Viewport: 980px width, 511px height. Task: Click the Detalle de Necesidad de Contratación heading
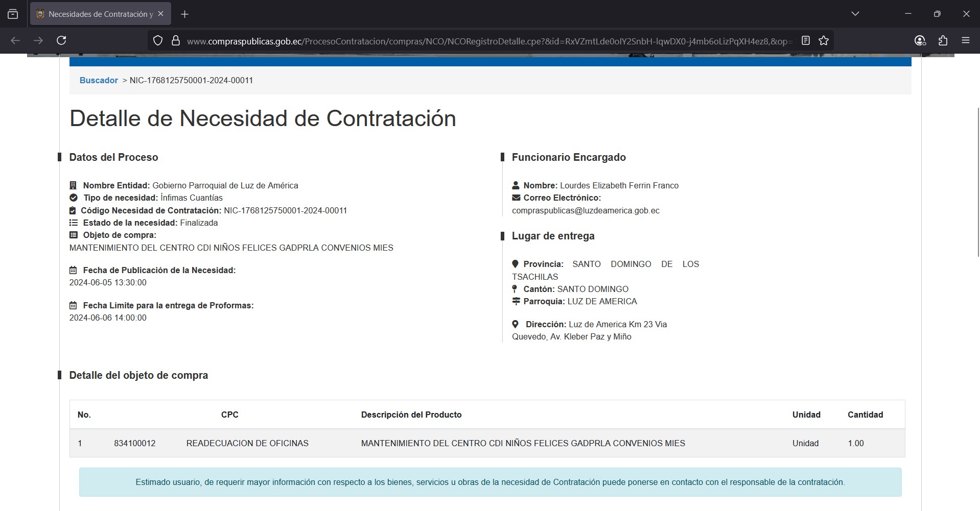[263, 118]
